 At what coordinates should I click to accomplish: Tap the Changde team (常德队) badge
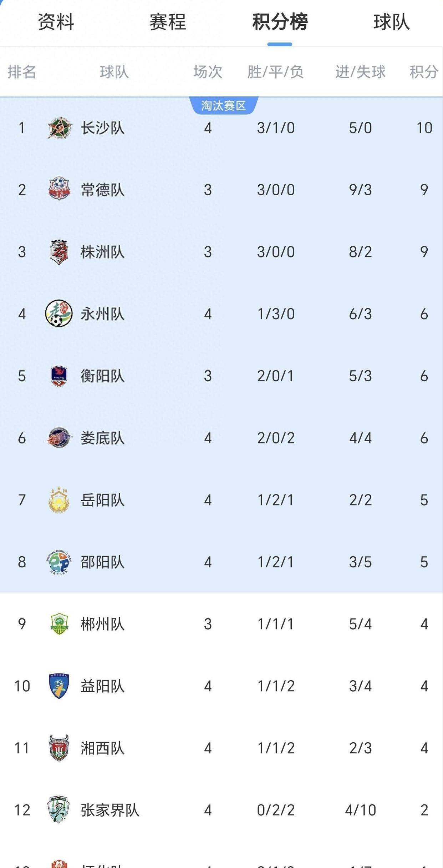coord(59,189)
